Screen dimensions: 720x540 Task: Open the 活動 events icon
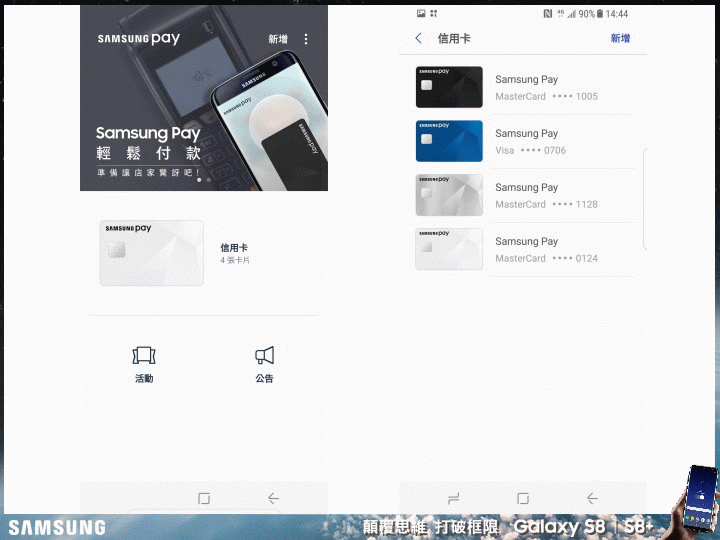coord(144,365)
